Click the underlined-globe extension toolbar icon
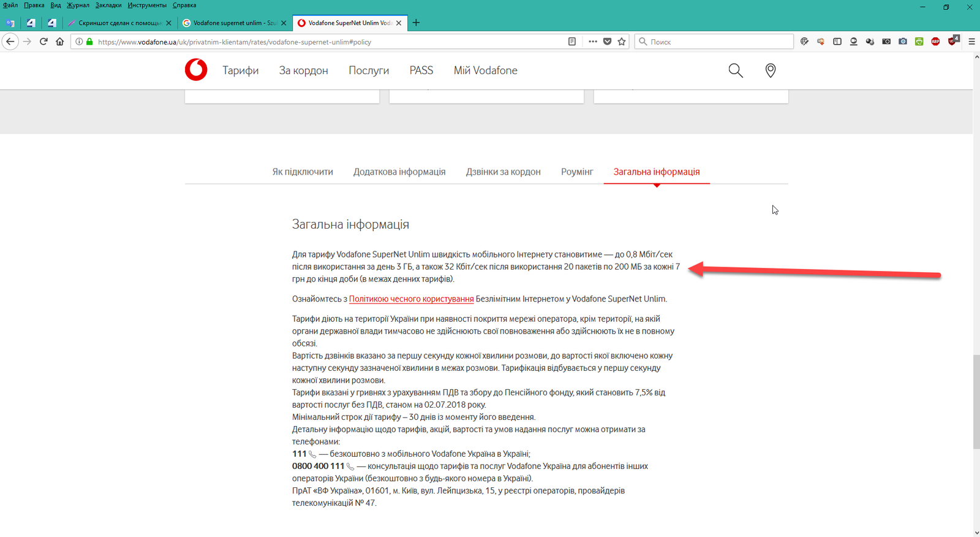Viewport: 980px width, 537px height. (x=853, y=42)
